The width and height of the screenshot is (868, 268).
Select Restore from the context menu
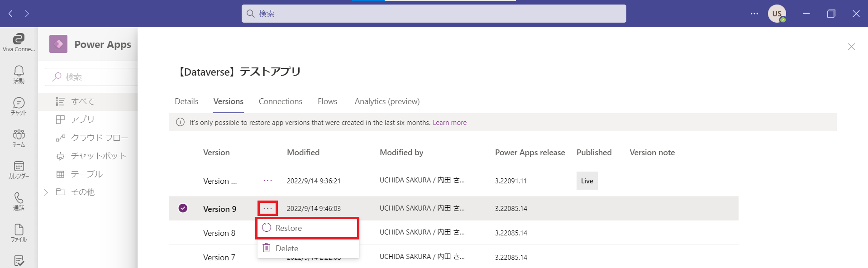coord(289,228)
